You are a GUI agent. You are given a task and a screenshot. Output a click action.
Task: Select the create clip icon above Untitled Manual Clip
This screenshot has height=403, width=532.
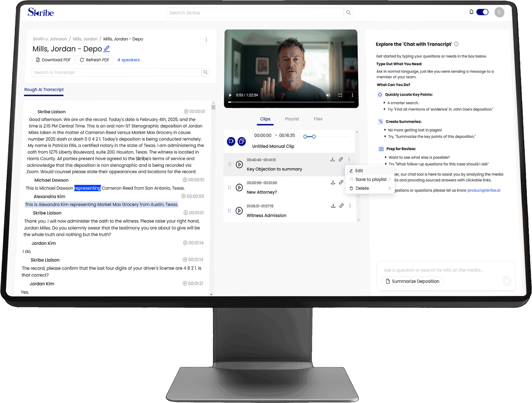[231, 141]
